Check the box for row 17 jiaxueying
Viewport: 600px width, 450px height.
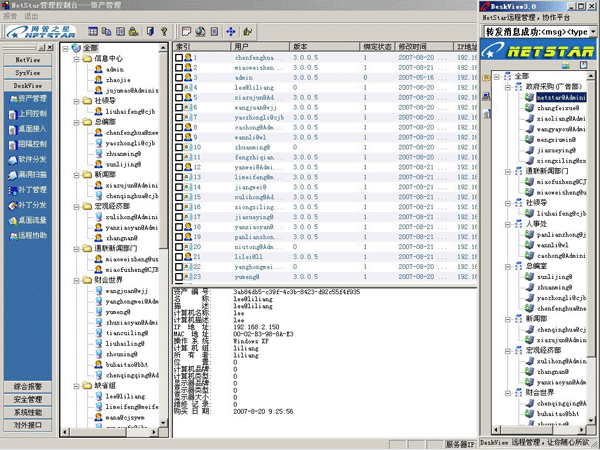(179, 217)
